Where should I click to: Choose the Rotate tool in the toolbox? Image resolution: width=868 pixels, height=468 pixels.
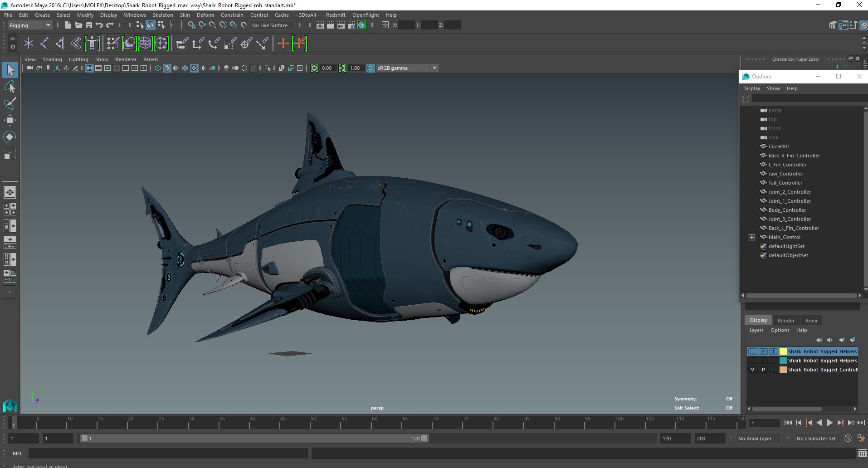coord(10,137)
